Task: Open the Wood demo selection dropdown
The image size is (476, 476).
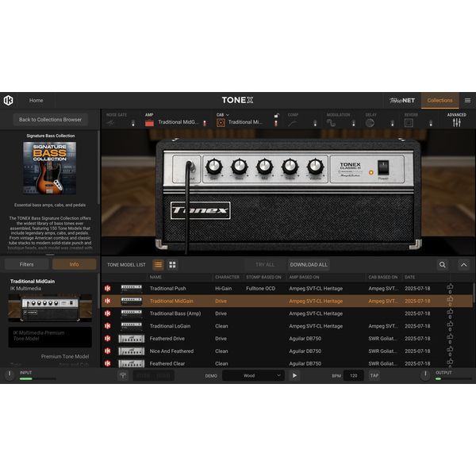Action: coord(252,375)
